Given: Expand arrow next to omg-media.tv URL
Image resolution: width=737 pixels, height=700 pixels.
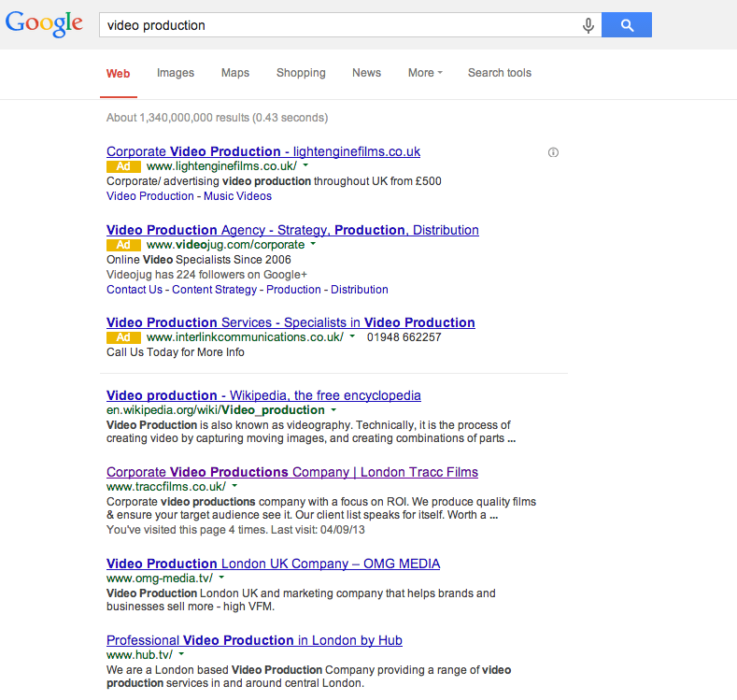Looking at the screenshot, I should coord(221,578).
